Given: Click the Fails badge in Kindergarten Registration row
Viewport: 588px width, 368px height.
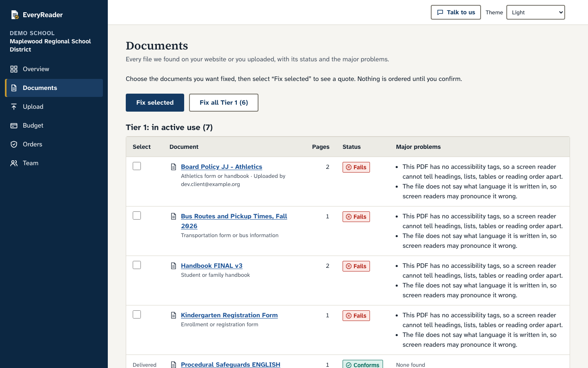Looking at the screenshot, I should [x=356, y=316].
